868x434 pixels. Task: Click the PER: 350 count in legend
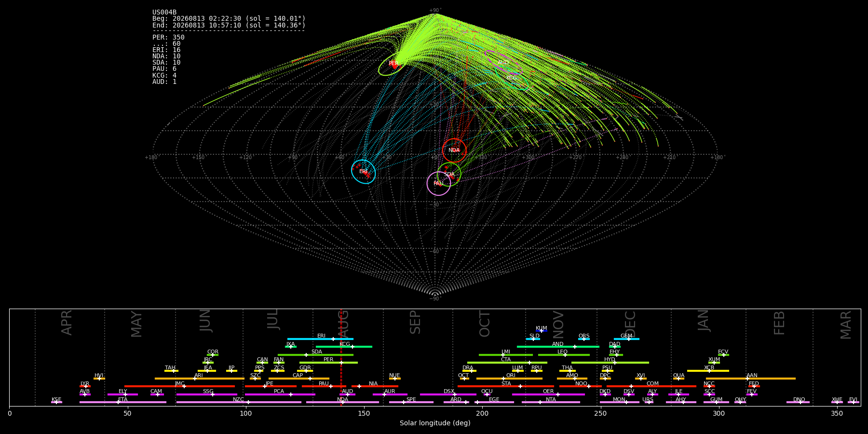168,37
